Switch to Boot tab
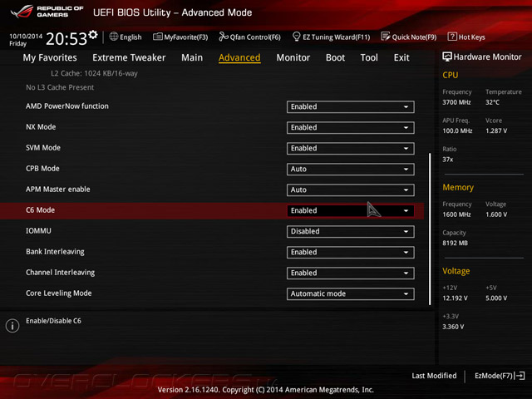This screenshot has height=399, width=532. 335,57
